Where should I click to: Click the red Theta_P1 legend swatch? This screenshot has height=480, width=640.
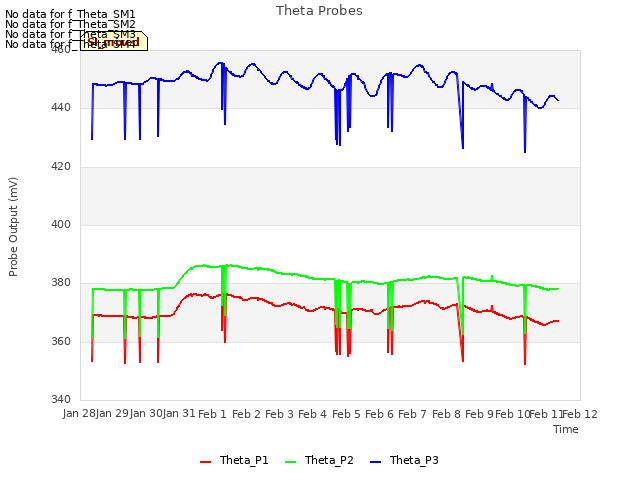[x=206, y=462]
